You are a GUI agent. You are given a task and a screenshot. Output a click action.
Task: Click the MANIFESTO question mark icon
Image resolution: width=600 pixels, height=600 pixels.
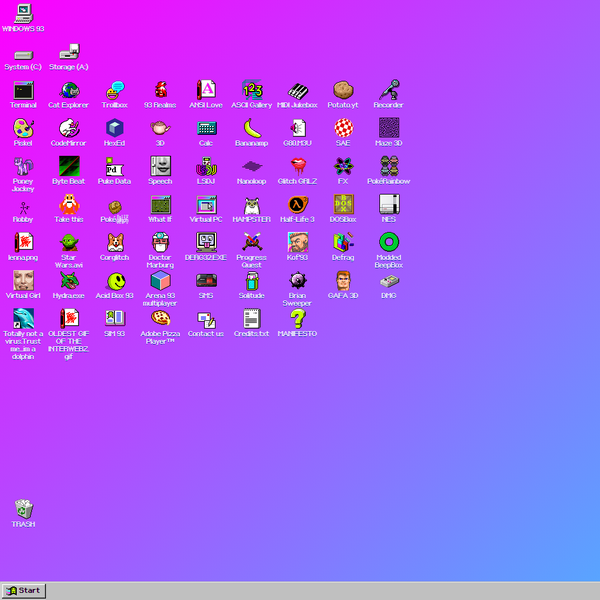297,319
